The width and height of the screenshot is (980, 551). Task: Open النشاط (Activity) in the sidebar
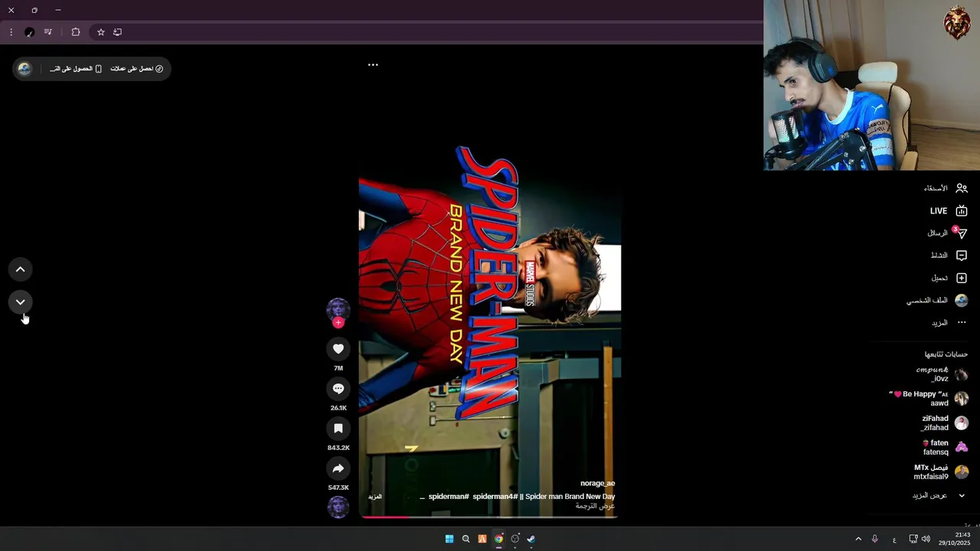(x=949, y=256)
